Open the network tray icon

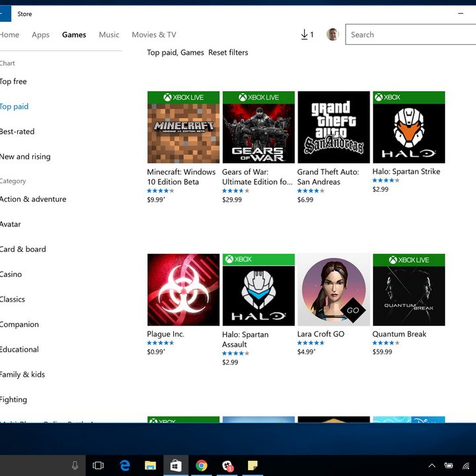466,465
